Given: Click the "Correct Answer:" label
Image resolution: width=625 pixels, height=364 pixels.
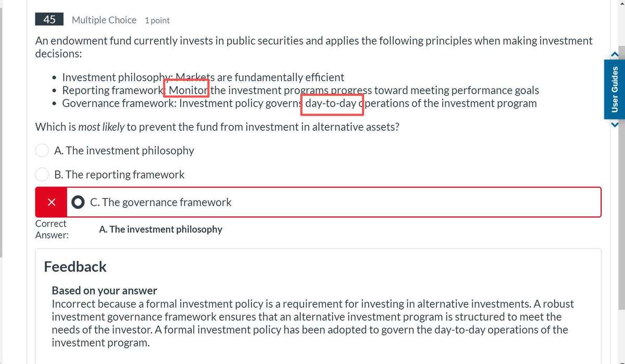Looking at the screenshot, I should (x=51, y=229).
